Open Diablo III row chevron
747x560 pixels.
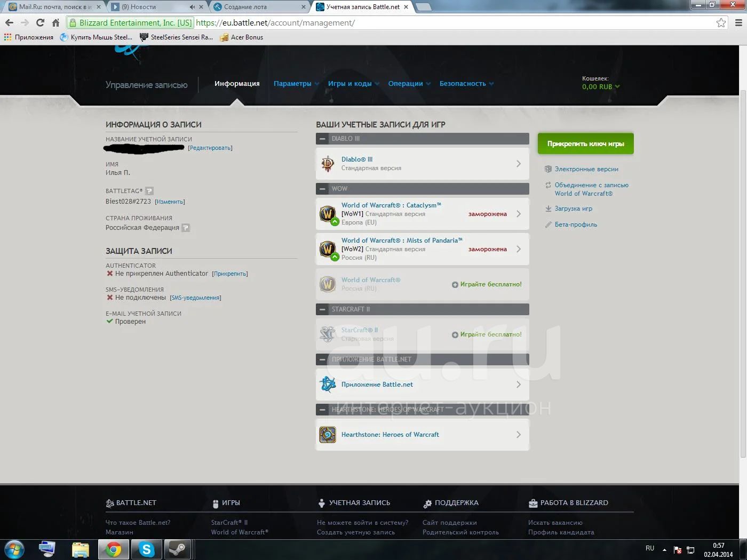click(x=519, y=164)
